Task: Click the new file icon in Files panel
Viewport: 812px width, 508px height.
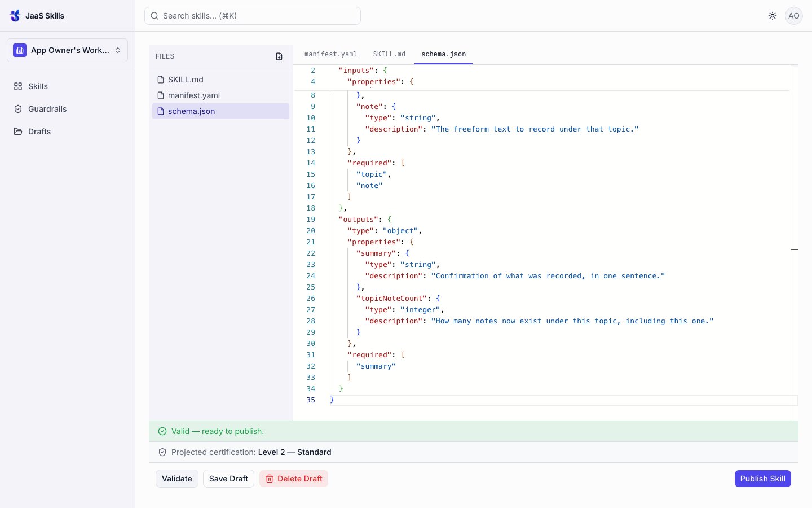Action: [x=279, y=56]
